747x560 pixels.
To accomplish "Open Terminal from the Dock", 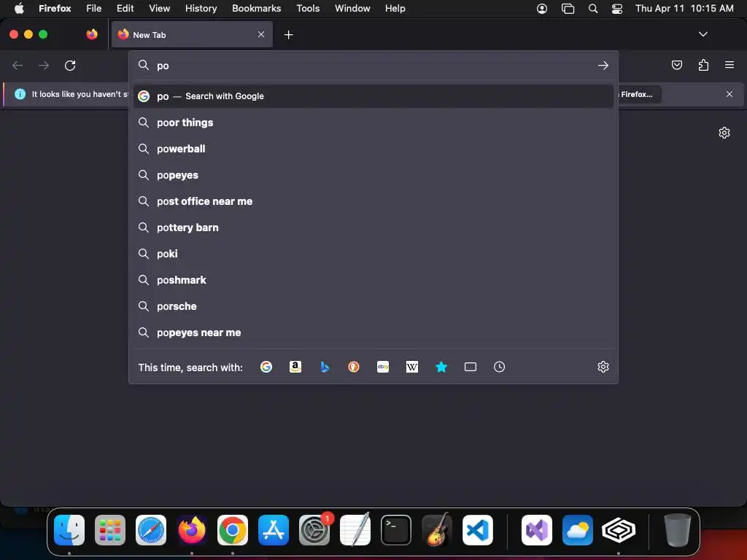I will pos(396,529).
